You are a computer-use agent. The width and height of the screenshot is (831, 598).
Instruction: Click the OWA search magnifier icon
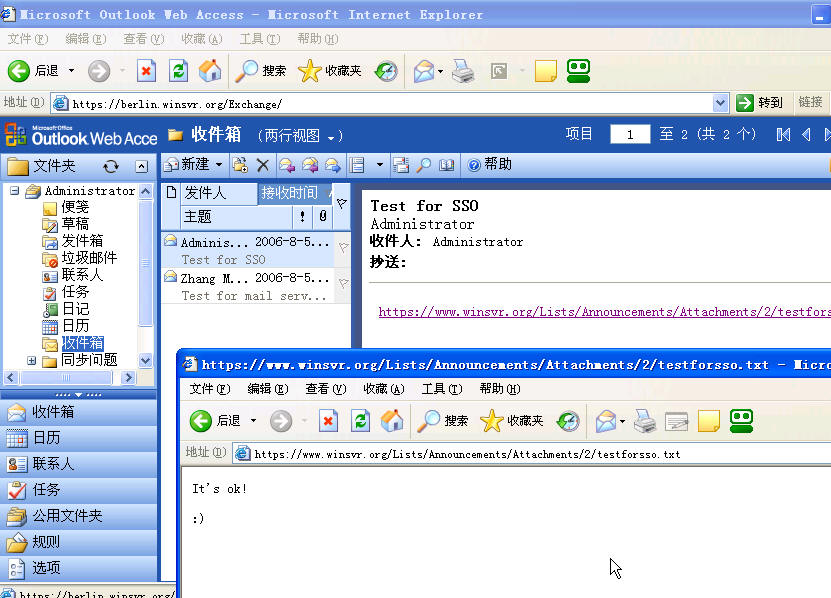point(423,165)
